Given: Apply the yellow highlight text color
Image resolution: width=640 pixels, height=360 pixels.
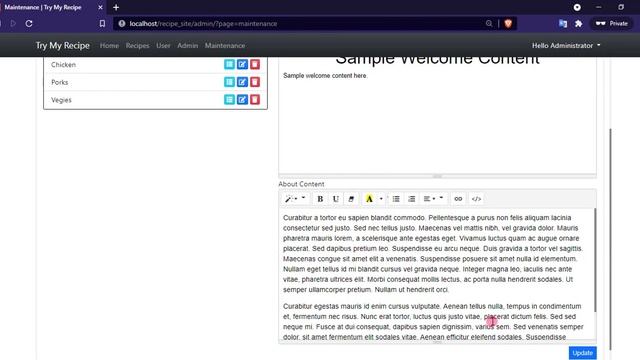Looking at the screenshot, I should pyautogui.click(x=369, y=199).
